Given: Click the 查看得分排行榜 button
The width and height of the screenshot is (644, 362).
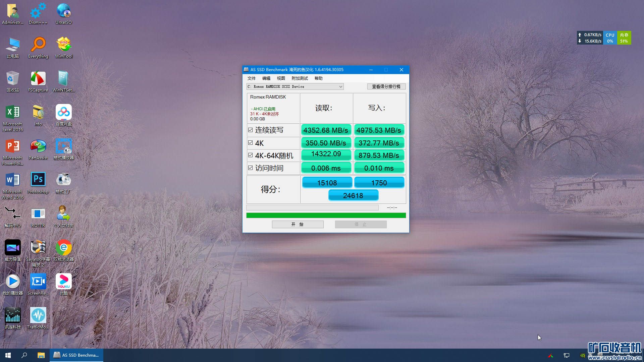Looking at the screenshot, I should tap(386, 86).
